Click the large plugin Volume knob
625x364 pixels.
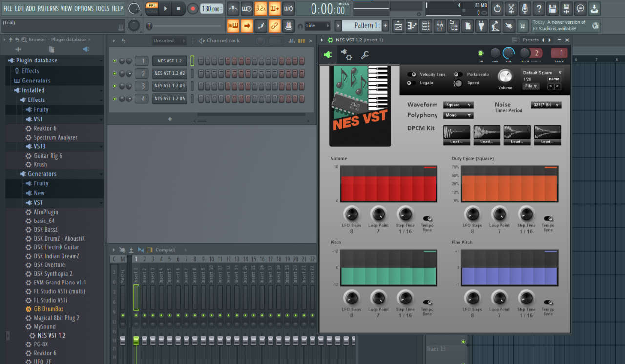pos(505,76)
